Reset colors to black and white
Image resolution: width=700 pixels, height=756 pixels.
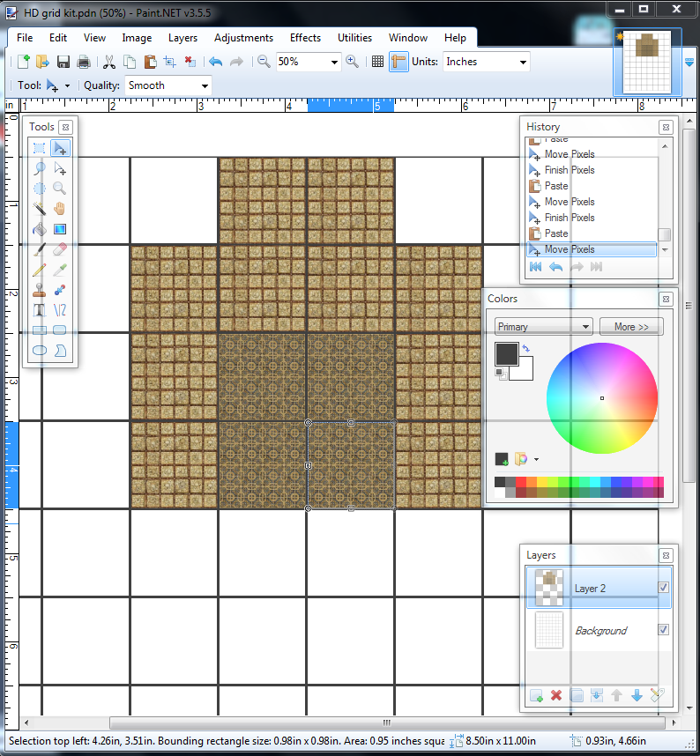pyautogui.click(x=502, y=374)
